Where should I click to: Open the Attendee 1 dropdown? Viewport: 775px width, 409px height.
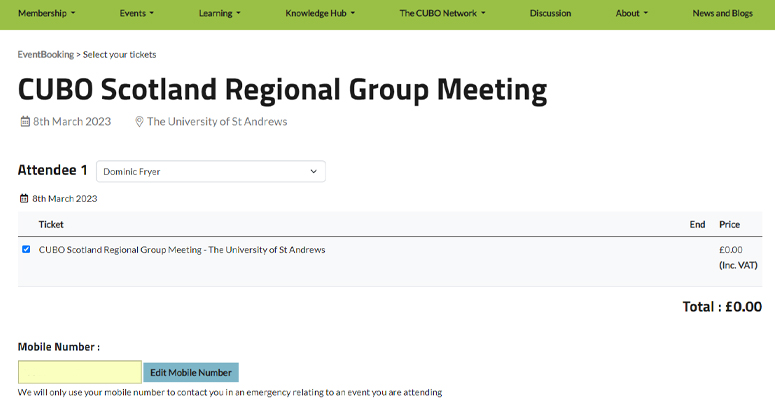pyautogui.click(x=211, y=171)
